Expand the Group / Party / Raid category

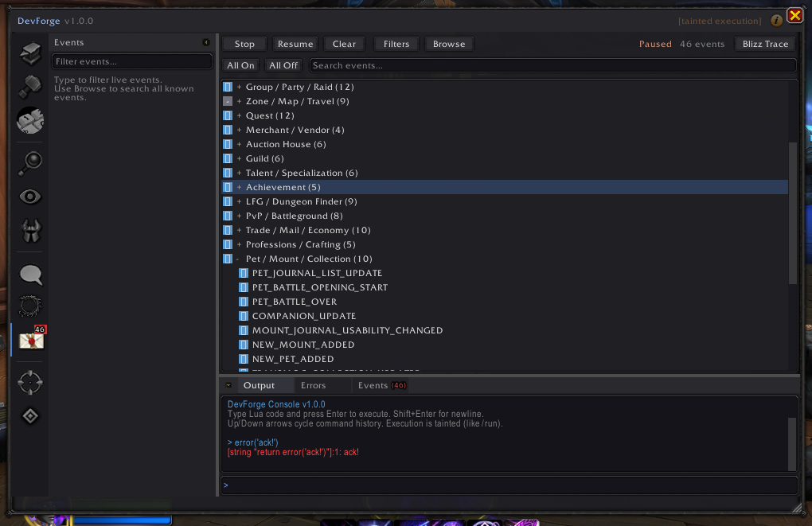[x=240, y=87]
